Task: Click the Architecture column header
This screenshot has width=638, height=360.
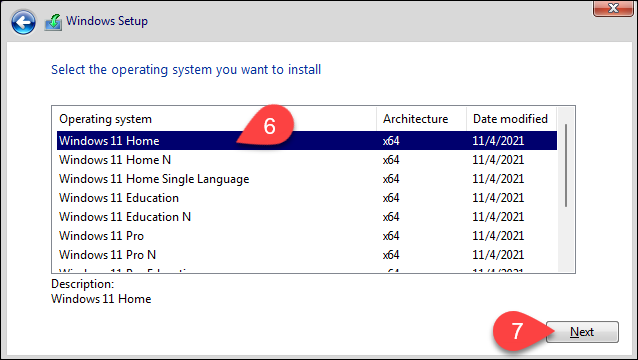Action: click(422, 119)
